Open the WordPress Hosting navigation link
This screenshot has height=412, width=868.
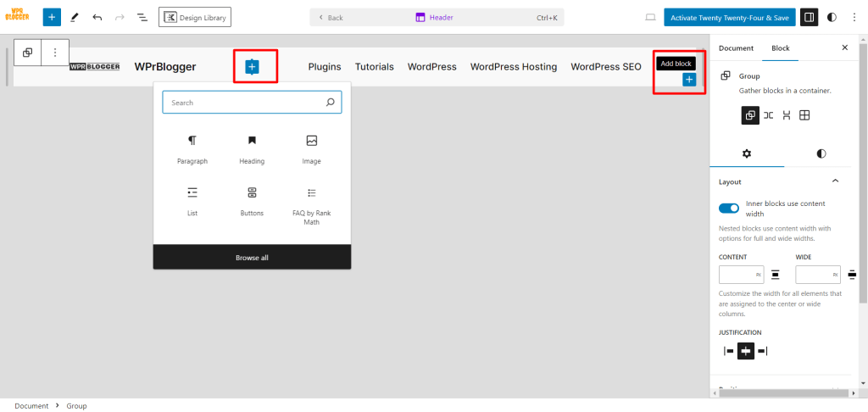point(514,67)
